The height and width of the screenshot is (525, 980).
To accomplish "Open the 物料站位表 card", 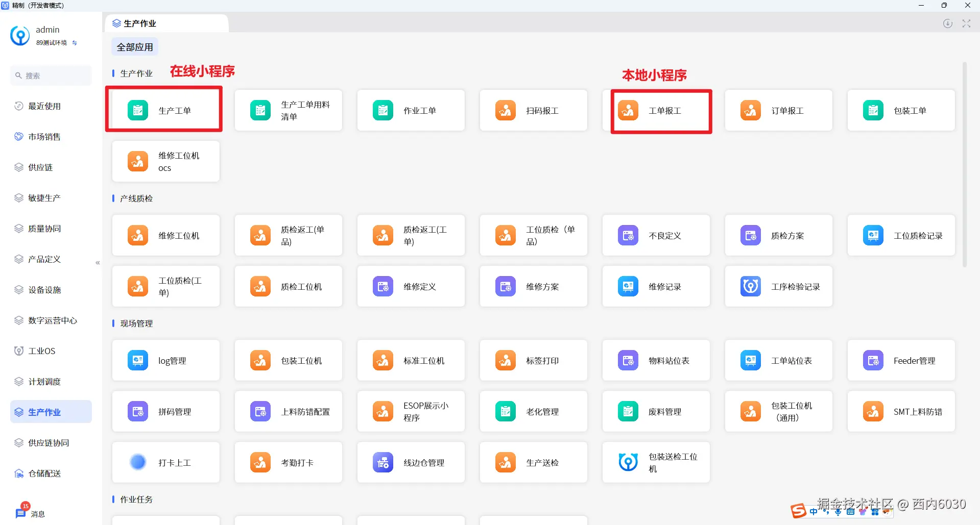I will point(656,360).
